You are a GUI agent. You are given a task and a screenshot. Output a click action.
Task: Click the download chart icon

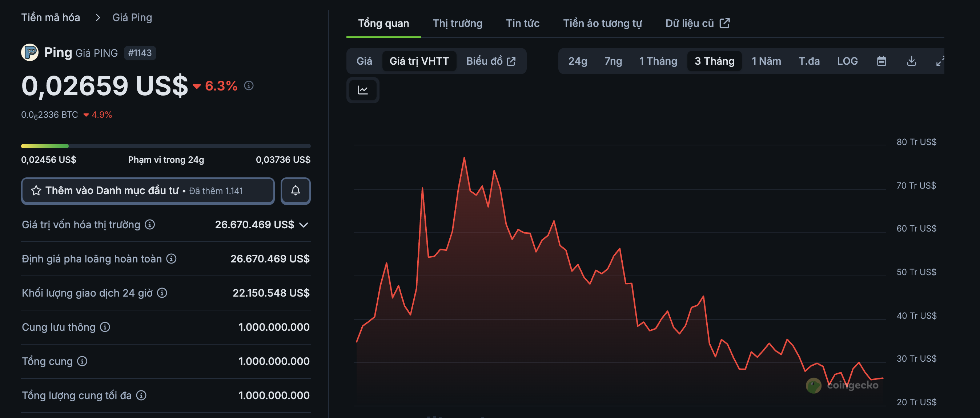(912, 61)
